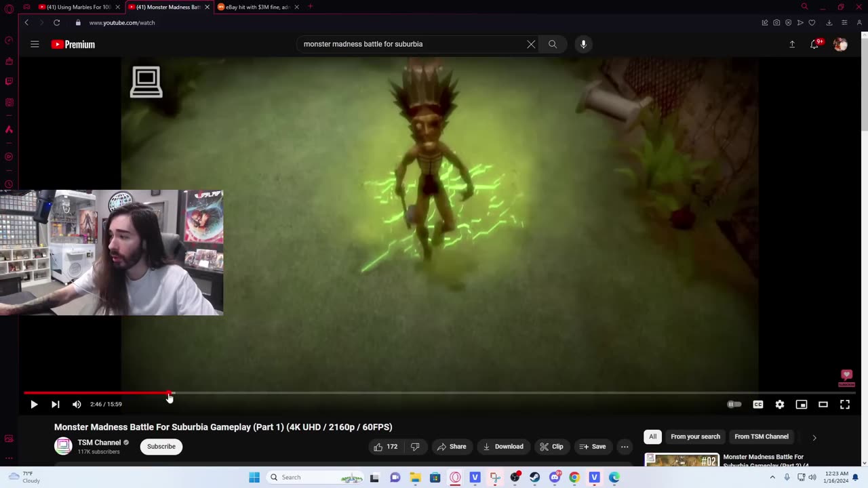Submit search with magnifier icon
Viewport: 868px width, 488px height.
(553, 44)
